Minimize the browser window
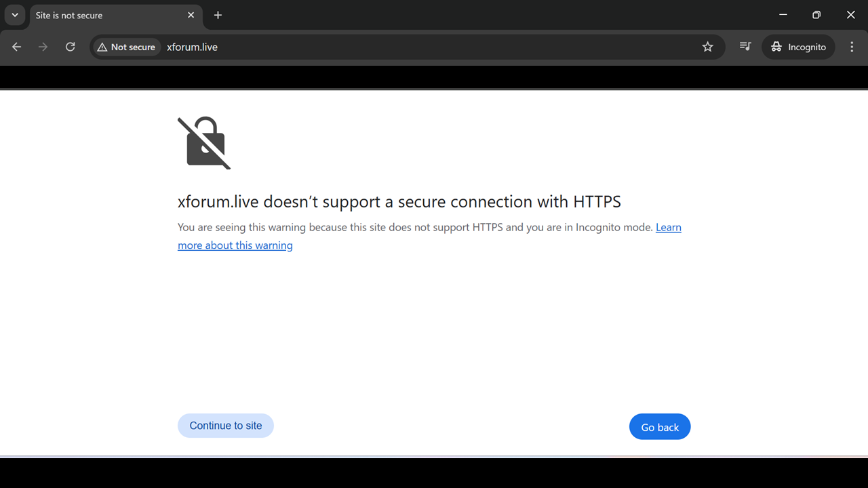 point(783,15)
